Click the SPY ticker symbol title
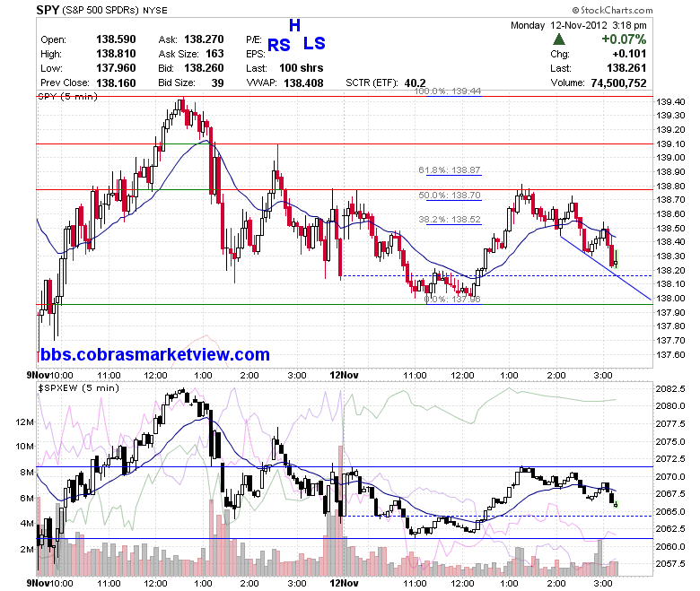 pos(48,10)
